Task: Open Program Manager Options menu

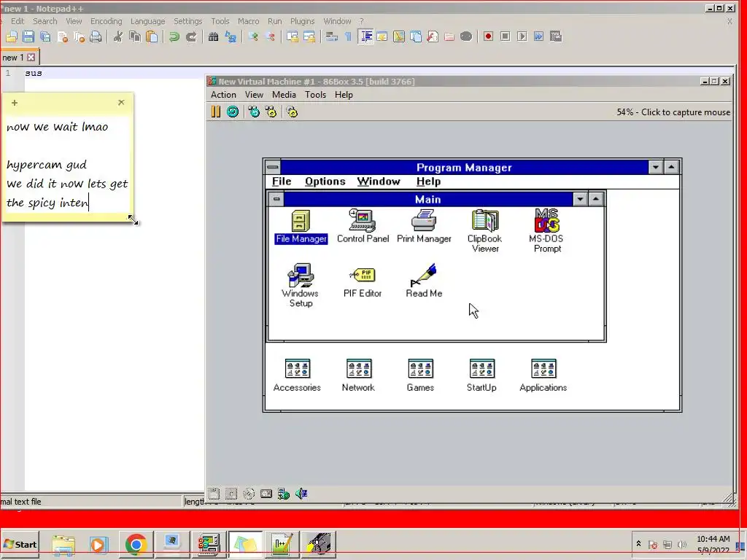Action: point(325,182)
